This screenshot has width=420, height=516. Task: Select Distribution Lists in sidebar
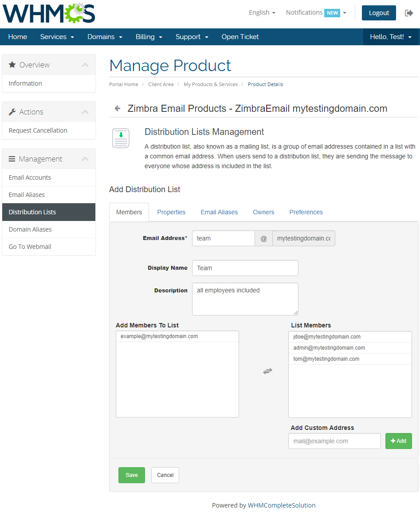pos(49,212)
